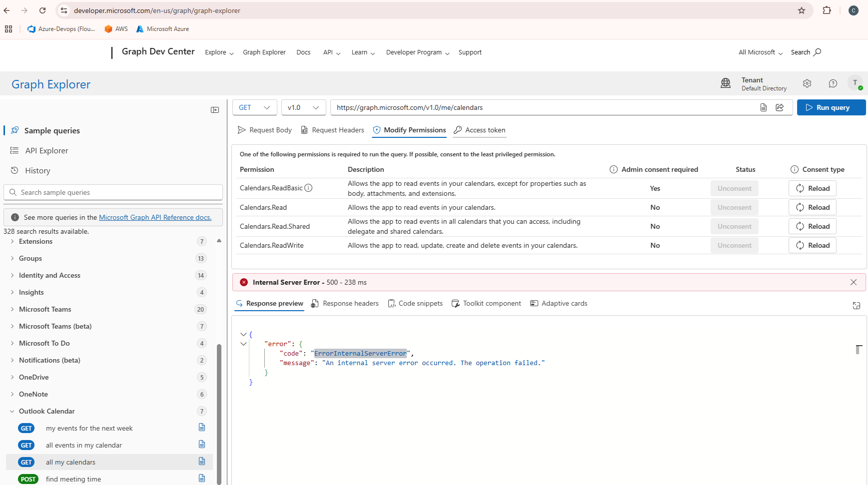Screen dimensions: 868x485
Task: Collapse the sidebar panel icon
Action: click(x=215, y=110)
